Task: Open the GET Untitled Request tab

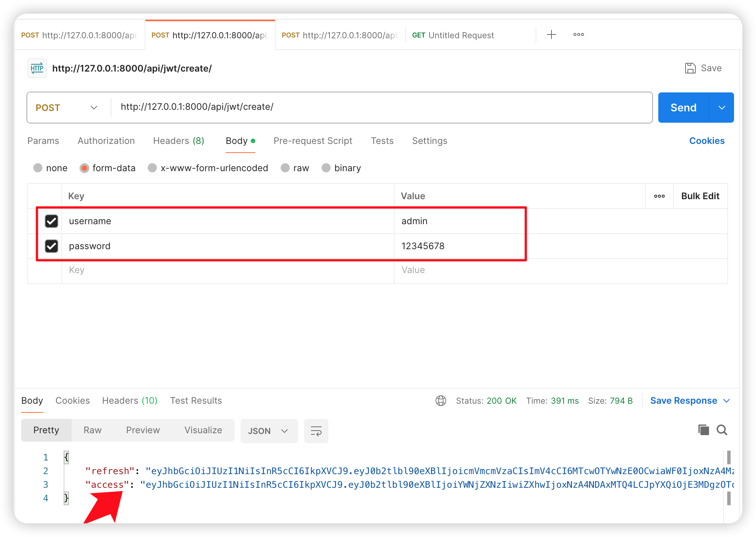Action: pyautogui.click(x=470, y=35)
